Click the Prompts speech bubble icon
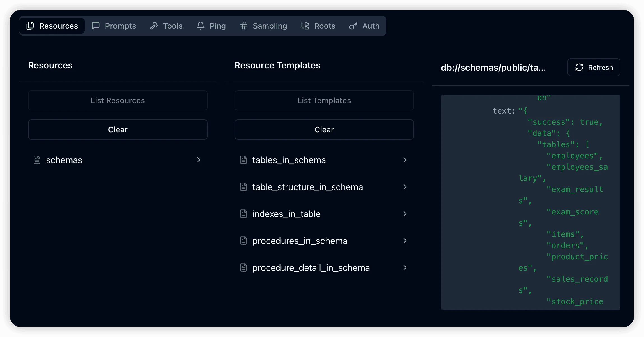The image size is (644, 337). tap(96, 26)
